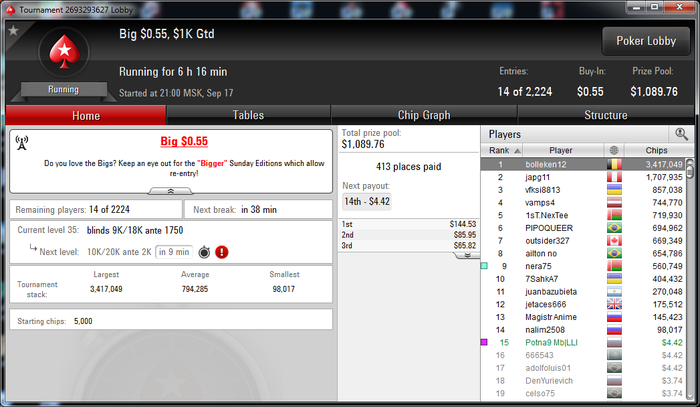Image resolution: width=700 pixels, height=407 pixels.
Task: Click the broadcast antenna icon
Action: (x=21, y=143)
